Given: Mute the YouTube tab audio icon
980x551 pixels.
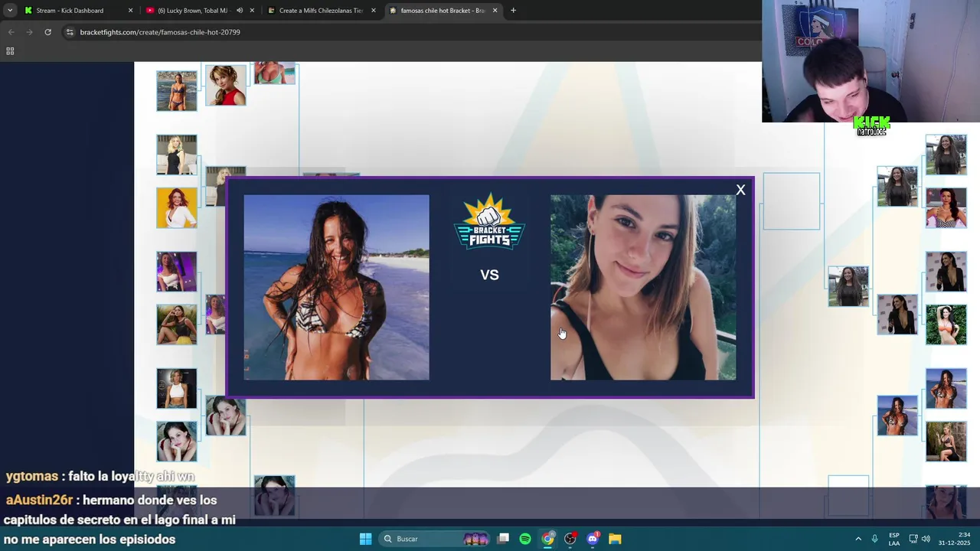Looking at the screenshot, I should (240, 11).
